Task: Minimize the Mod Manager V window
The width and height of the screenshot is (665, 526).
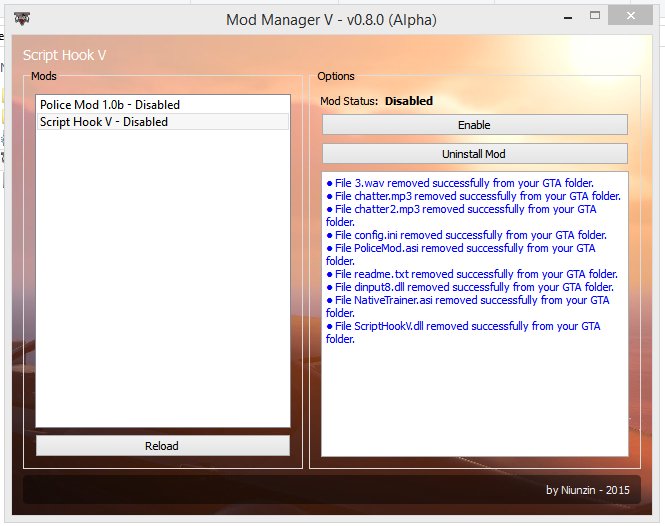Action: (x=568, y=17)
